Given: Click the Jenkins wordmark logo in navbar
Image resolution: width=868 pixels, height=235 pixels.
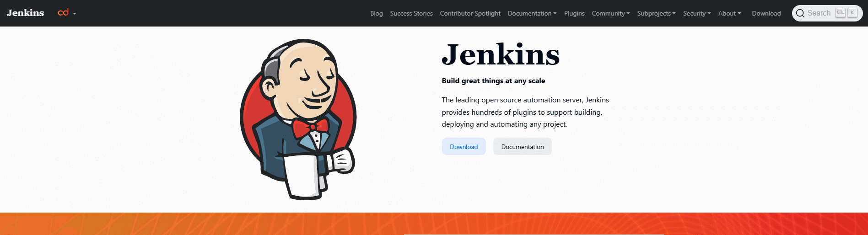Looking at the screenshot, I should coord(25,13).
